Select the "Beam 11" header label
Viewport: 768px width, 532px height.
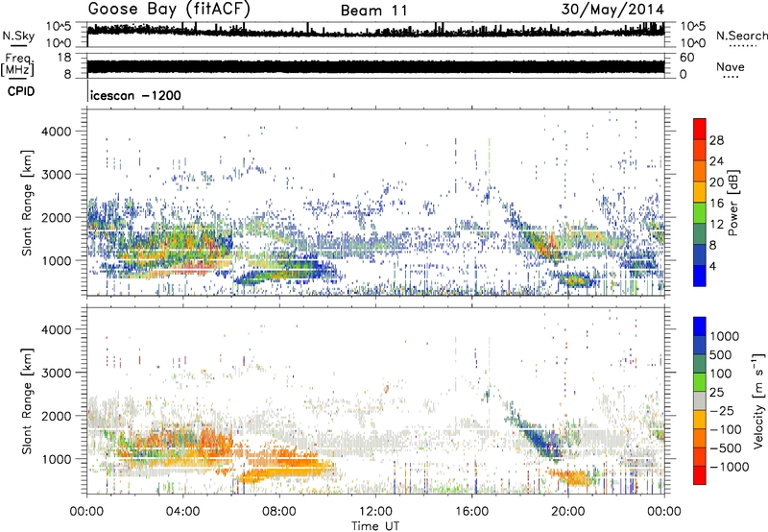coord(374,11)
